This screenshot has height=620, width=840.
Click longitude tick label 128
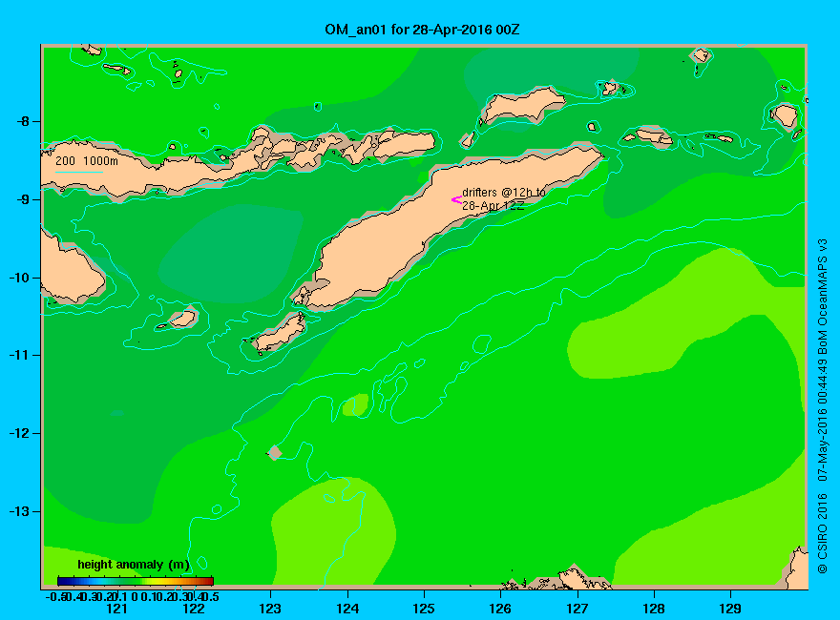tap(654, 609)
